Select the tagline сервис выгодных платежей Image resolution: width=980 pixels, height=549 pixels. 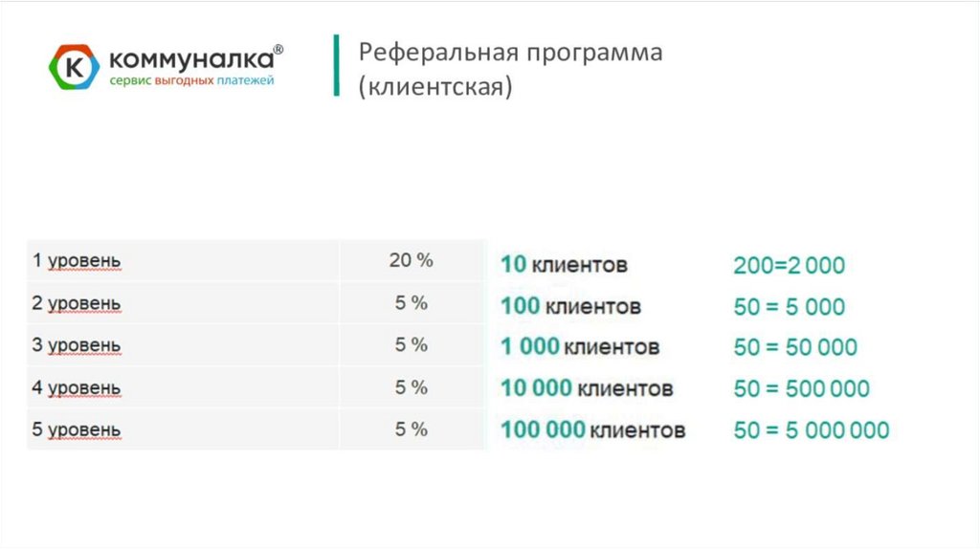pyautogui.click(x=191, y=81)
